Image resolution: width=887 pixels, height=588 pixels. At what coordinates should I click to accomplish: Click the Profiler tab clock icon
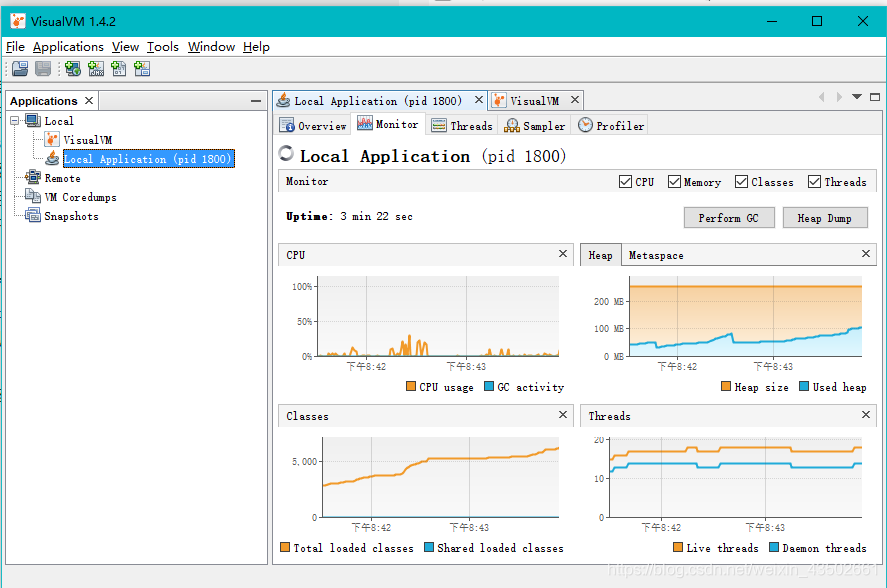585,125
